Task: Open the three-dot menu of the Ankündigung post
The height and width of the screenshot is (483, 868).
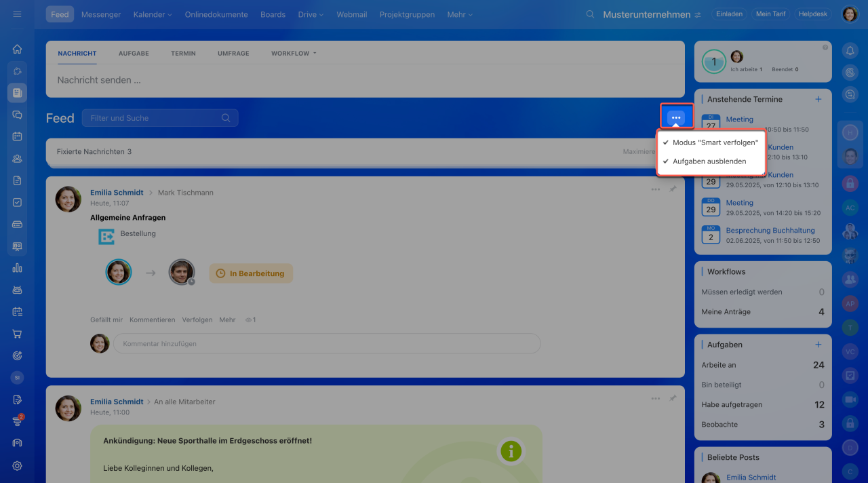Action: pyautogui.click(x=656, y=398)
